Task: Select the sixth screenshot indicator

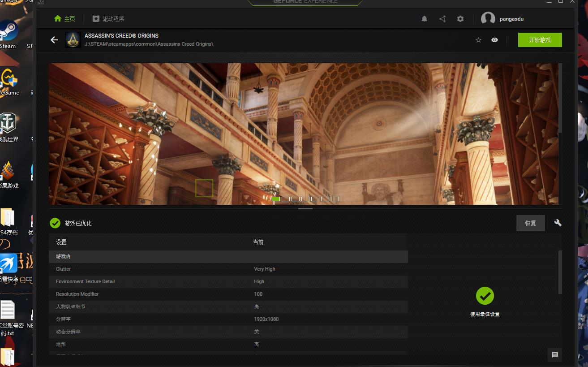Action: point(325,199)
